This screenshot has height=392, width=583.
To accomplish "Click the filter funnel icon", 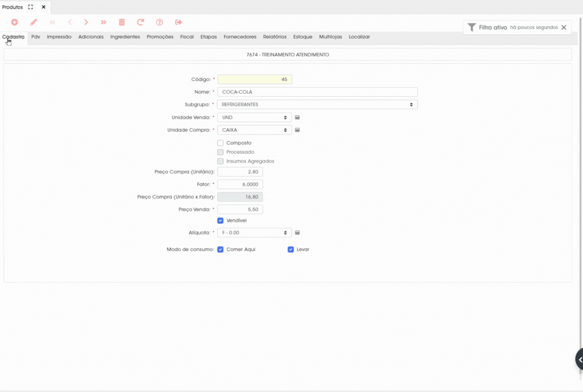I will tap(472, 27).
